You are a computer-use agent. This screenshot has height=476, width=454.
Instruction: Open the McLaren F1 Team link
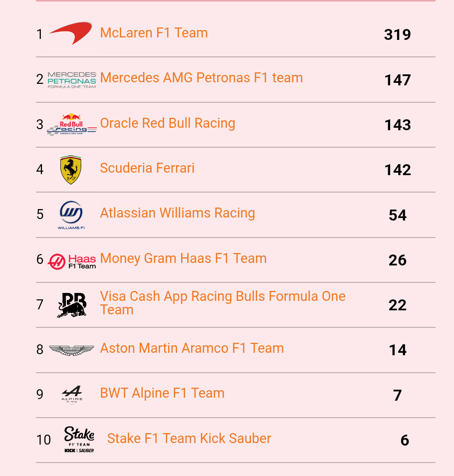154,33
